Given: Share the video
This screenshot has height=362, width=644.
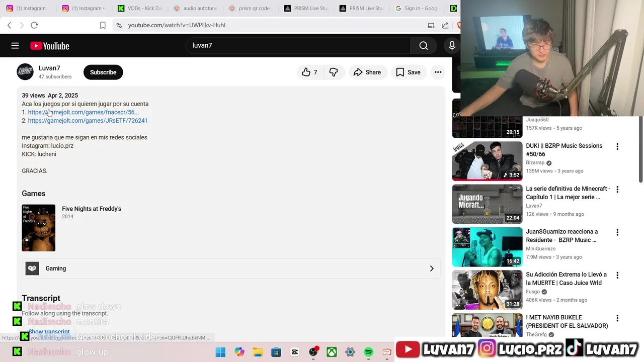Looking at the screenshot, I should [367, 72].
